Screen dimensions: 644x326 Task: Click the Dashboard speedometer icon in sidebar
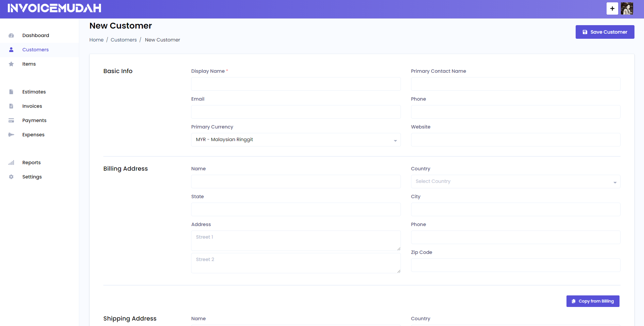(x=11, y=35)
